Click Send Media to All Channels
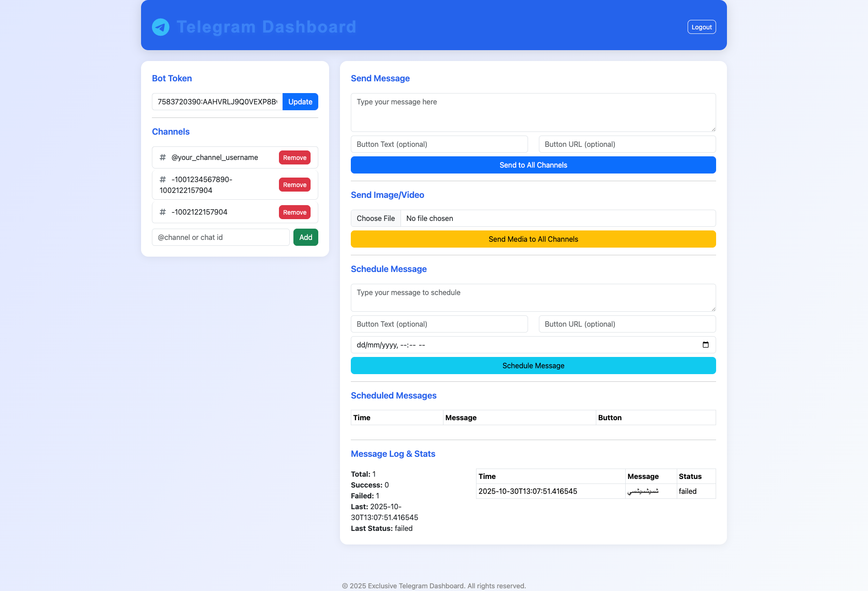868x591 pixels. 533,239
